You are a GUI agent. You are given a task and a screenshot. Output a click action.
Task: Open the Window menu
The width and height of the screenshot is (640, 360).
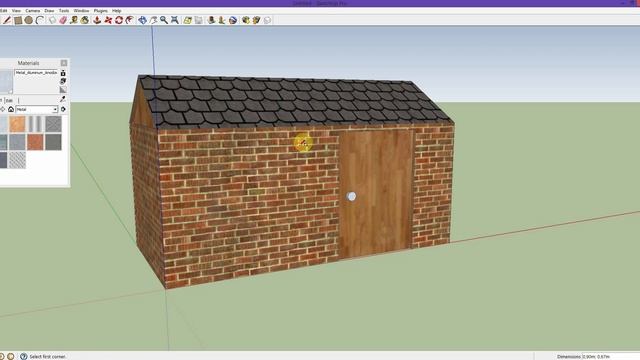click(81, 11)
